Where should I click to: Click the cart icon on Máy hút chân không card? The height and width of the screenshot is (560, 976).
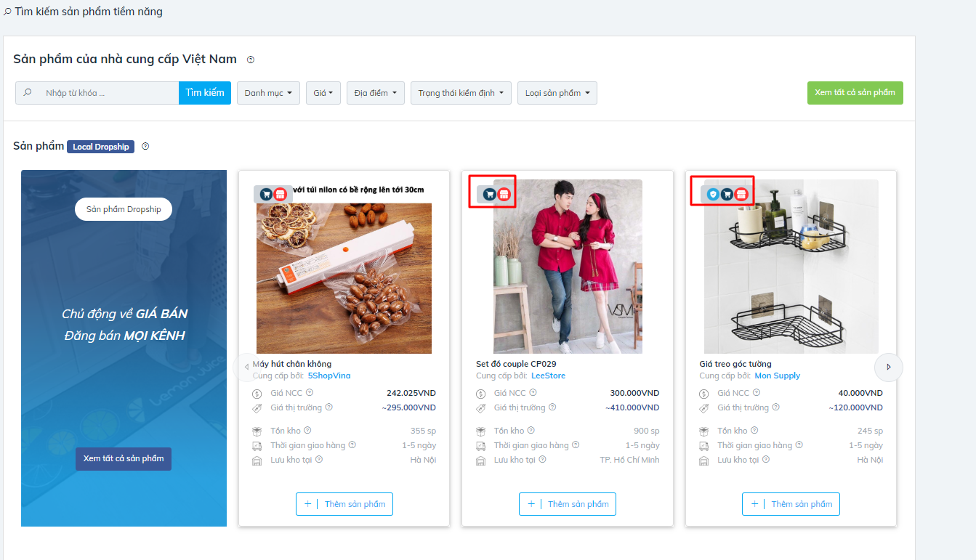point(267,194)
